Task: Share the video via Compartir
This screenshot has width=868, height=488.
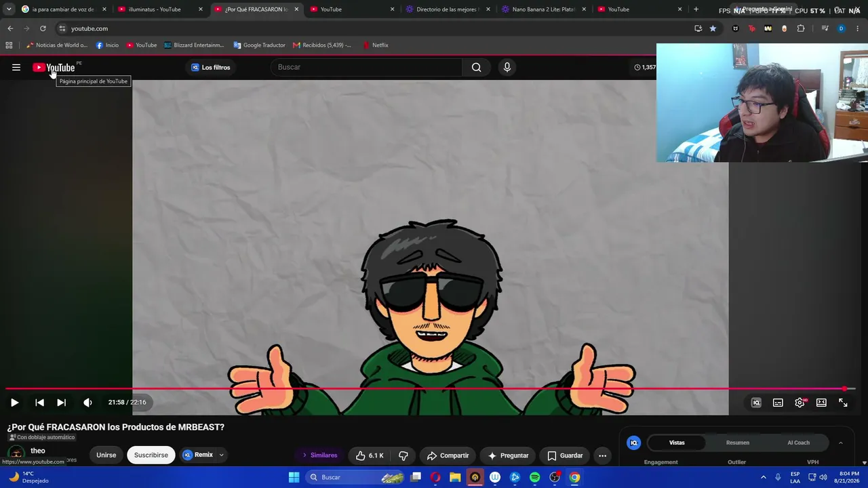Action: pyautogui.click(x=448, y=455)
